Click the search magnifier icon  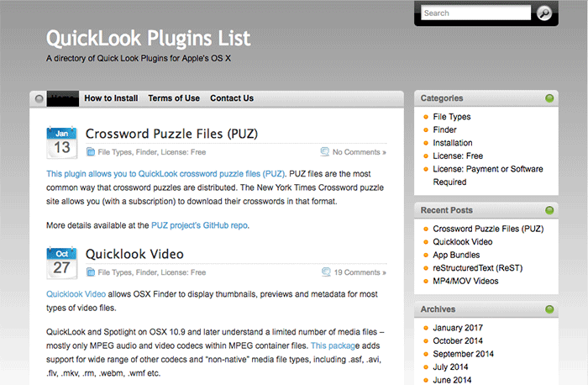(544, 13)
